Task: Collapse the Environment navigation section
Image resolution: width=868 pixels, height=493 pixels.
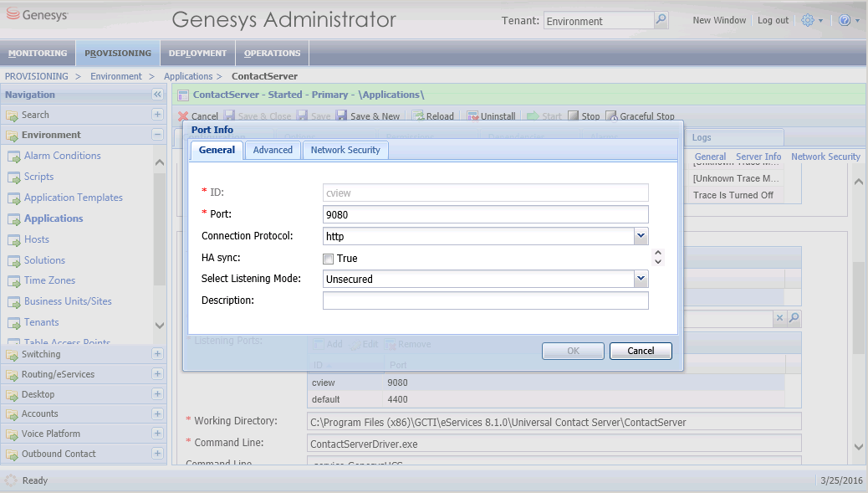Action: pyautogui.click(x=157, y=135)
